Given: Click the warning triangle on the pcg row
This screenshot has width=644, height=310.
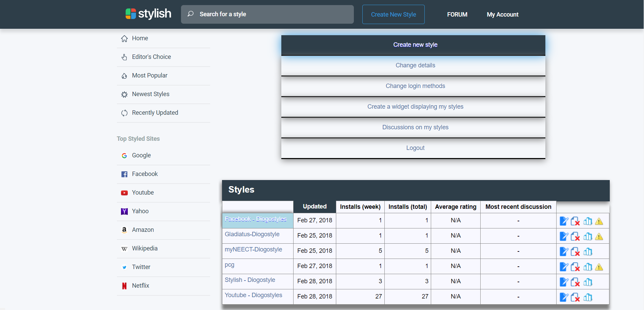Looking at the screenshot, I should pyautogui.click(x=599, y=267).
